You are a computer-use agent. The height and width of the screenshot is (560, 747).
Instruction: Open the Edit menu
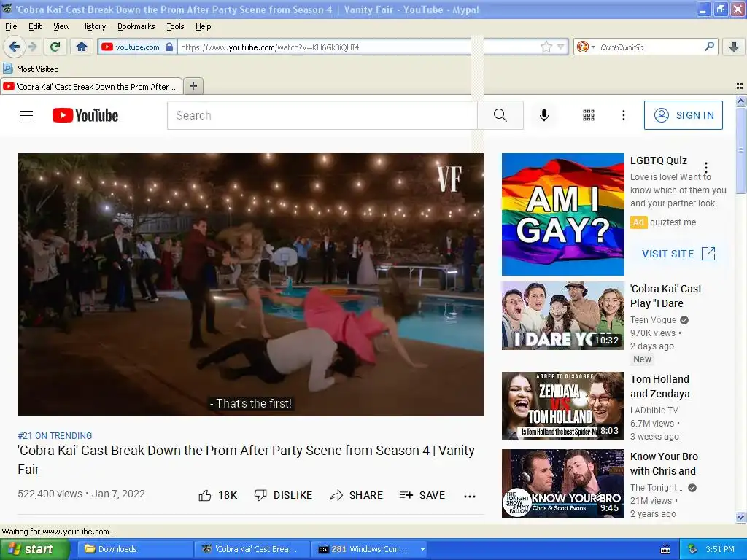(35, 26)
